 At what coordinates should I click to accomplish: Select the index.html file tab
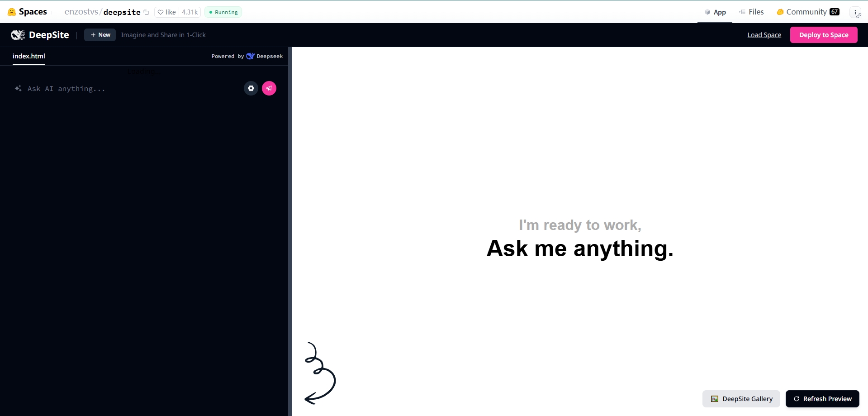[x=29, y=56]
